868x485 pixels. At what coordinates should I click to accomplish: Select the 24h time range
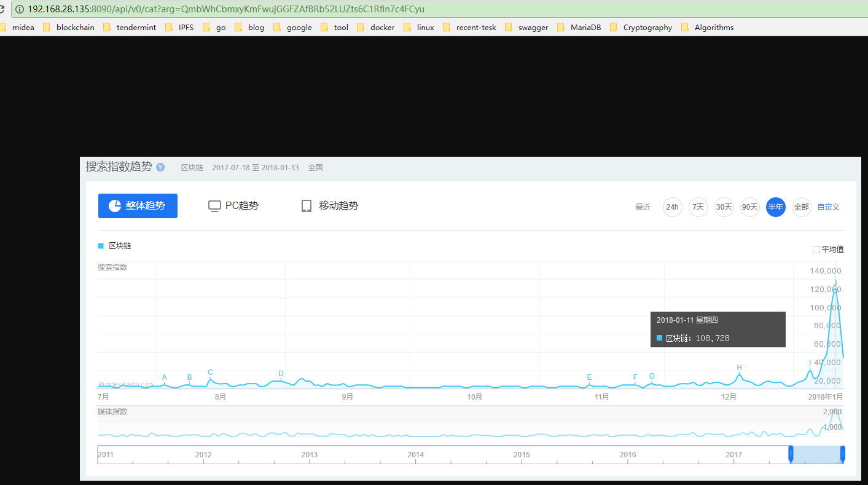[673, 207]
